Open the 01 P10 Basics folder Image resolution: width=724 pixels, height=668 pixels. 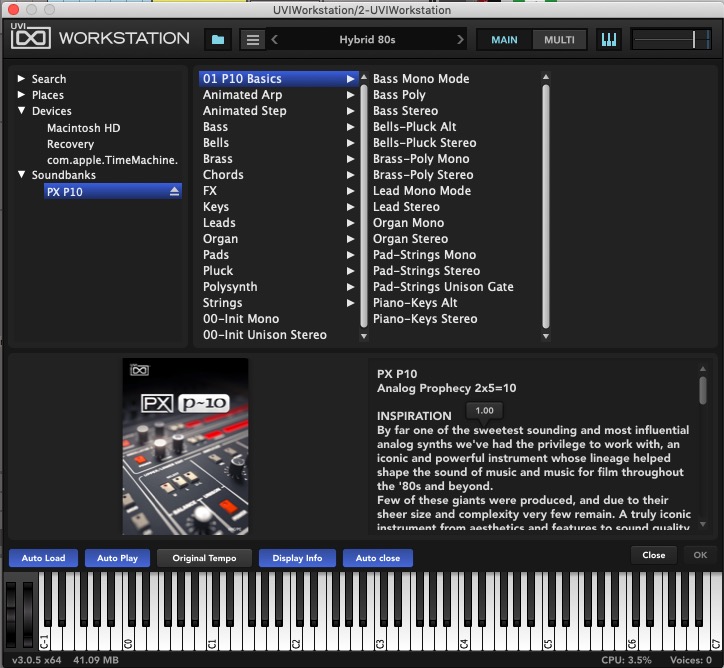(x=279, y=78)
